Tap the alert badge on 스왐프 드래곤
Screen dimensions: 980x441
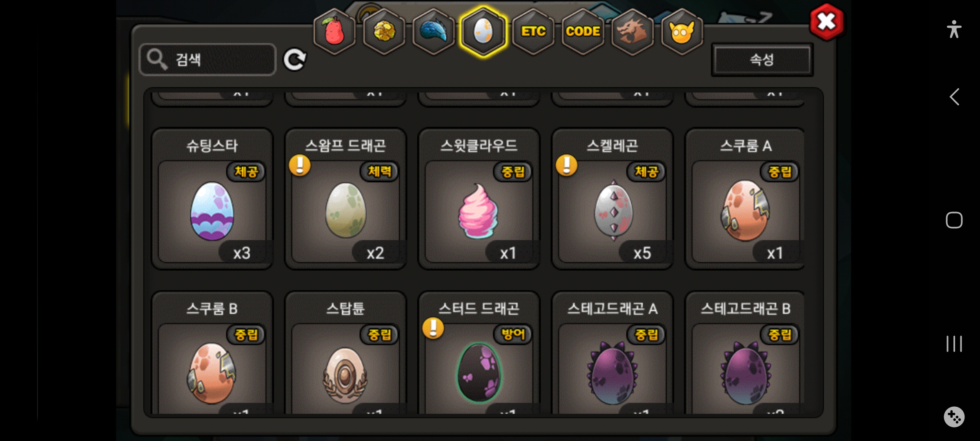pos(300,165)
